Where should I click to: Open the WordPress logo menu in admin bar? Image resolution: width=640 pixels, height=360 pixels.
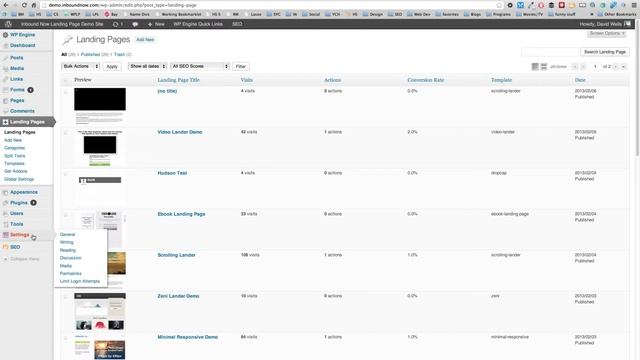coord(8,24)
